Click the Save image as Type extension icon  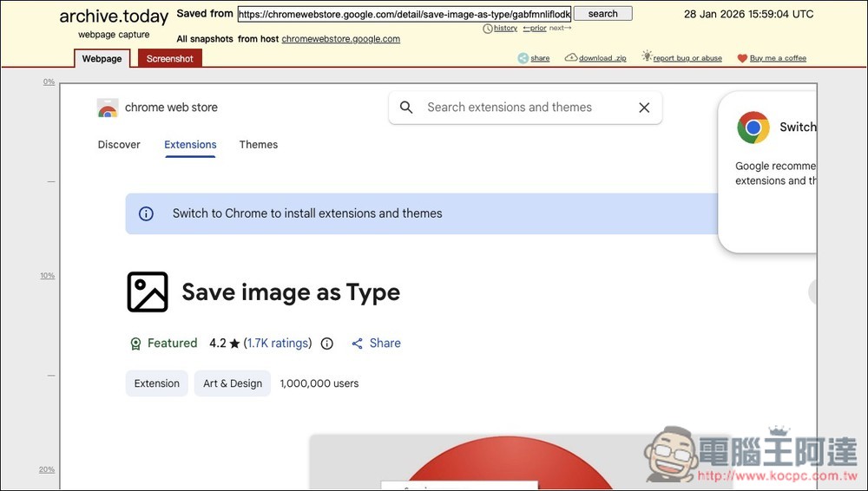tap(148, 291)
